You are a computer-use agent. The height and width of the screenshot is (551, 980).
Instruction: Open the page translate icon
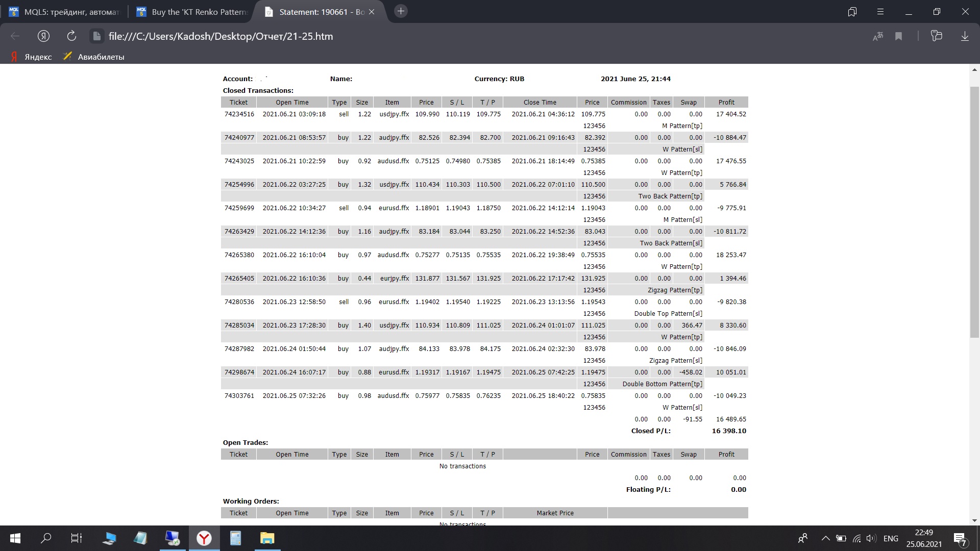pos(878,36)
